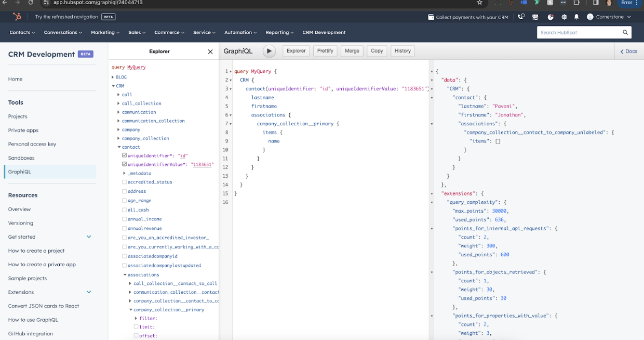
Task: Enable the all_cash field
Action: coord(125,210)
